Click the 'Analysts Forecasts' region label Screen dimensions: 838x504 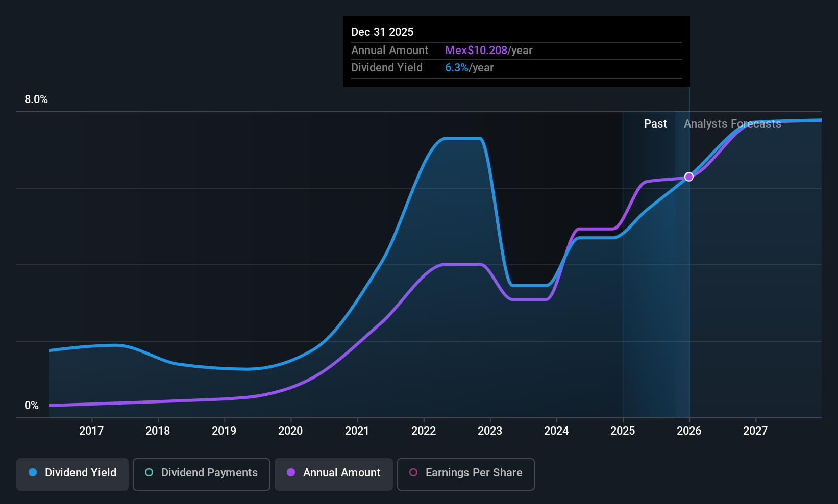tap(732, 124)
